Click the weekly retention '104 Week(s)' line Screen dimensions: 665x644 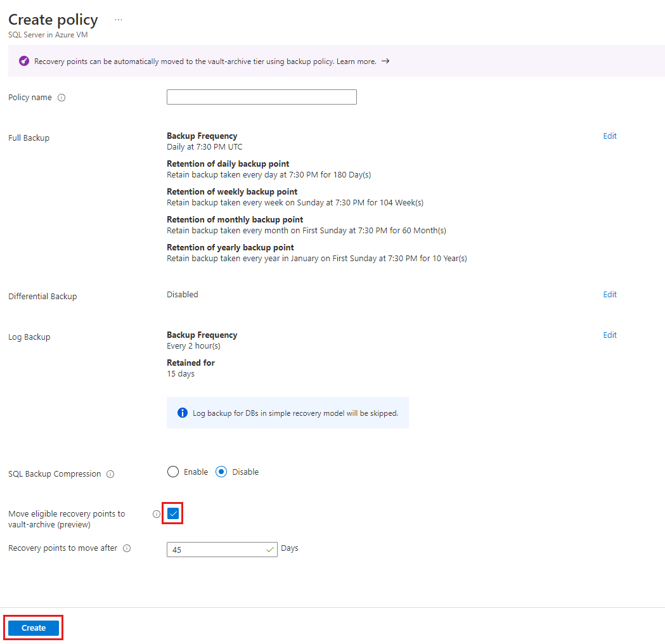coord(295,203)
